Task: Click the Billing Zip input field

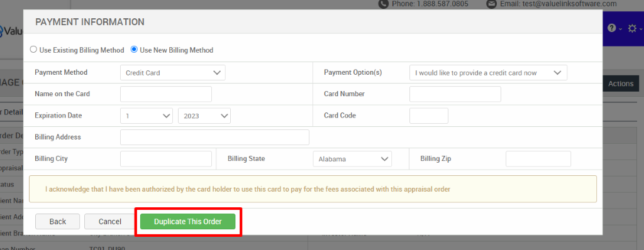Action: (x=538, y=159)
